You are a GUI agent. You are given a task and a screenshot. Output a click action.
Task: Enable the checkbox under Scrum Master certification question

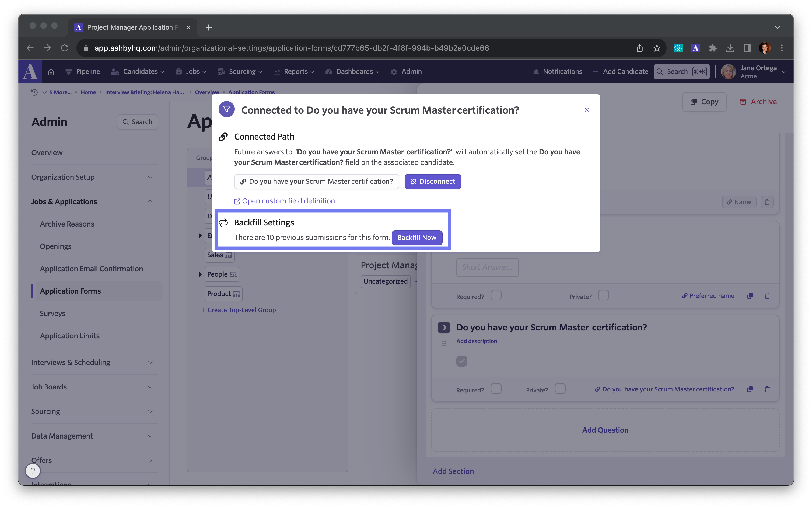click(461, 361)
